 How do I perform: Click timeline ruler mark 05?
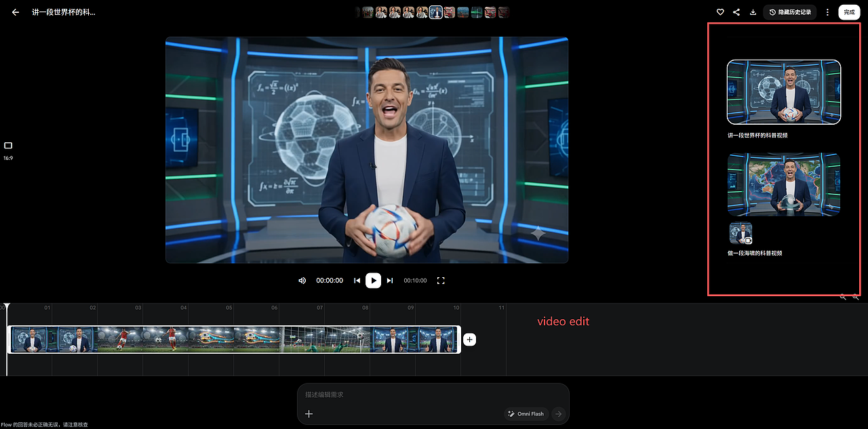(229, 308)
